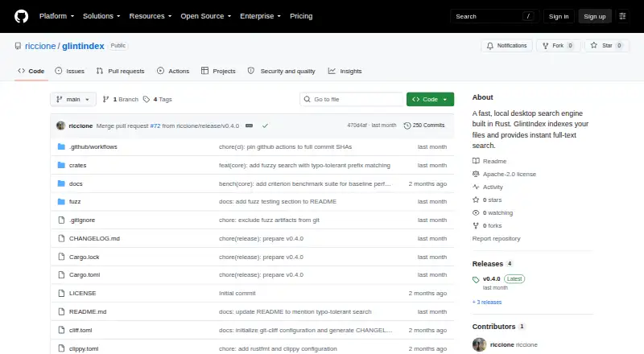Open the Report repository link
Screen dimensions: 644x354
pos(496,239)
